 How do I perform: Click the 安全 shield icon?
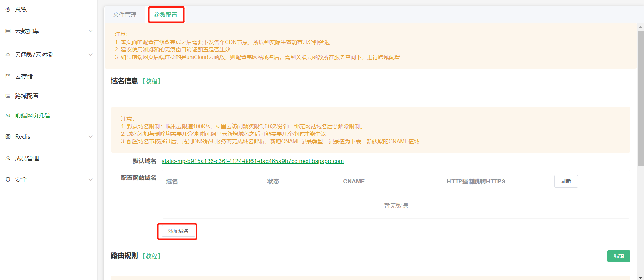coord(8,180)
